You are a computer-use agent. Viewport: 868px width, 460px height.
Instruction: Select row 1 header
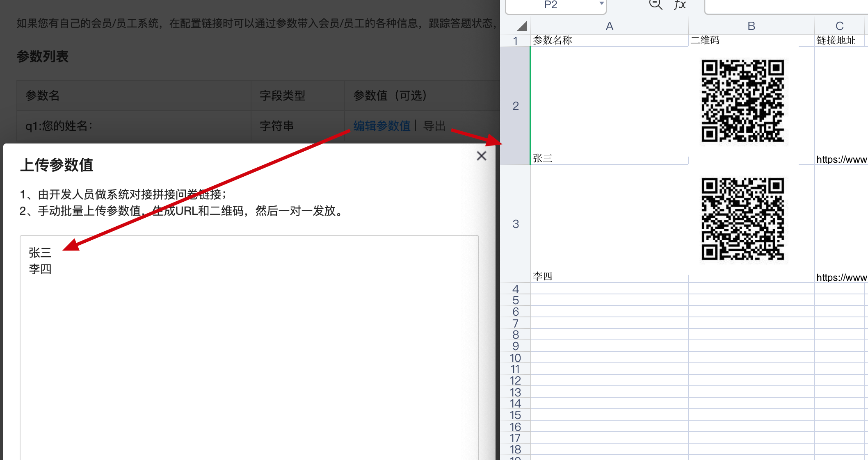point(515,41)
